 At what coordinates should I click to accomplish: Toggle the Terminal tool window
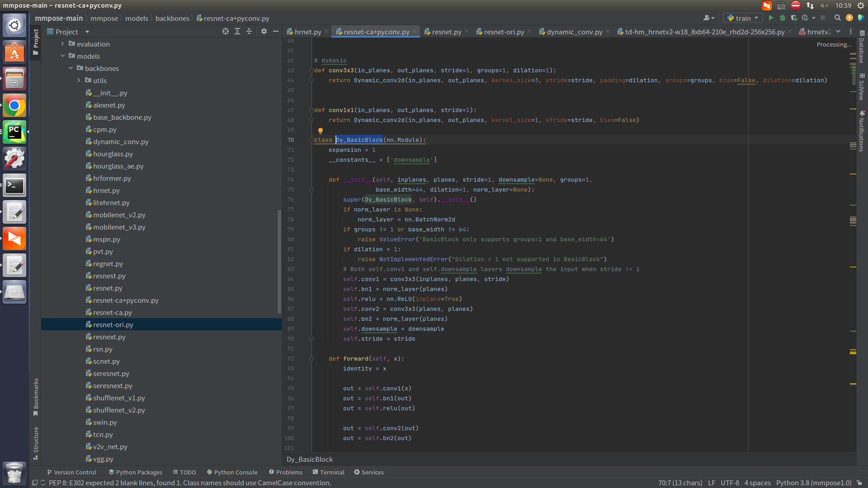coord(329,472)
